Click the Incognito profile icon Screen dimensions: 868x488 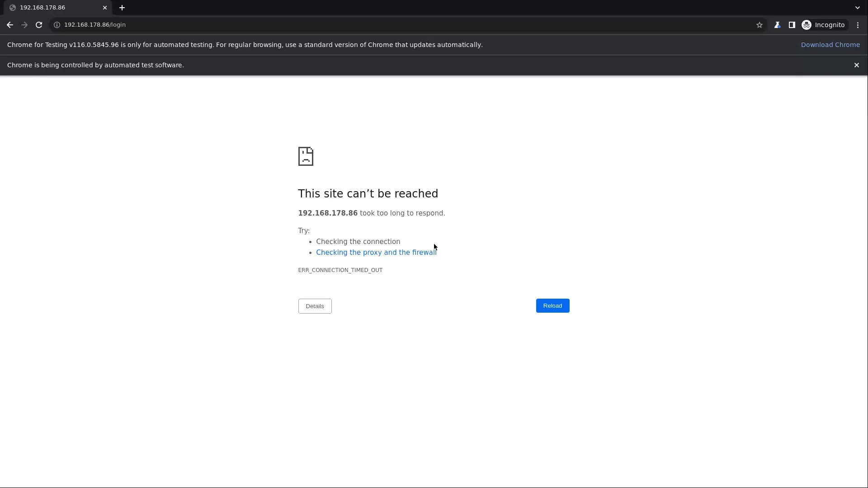pyautogui.click(x=807, y=25)
